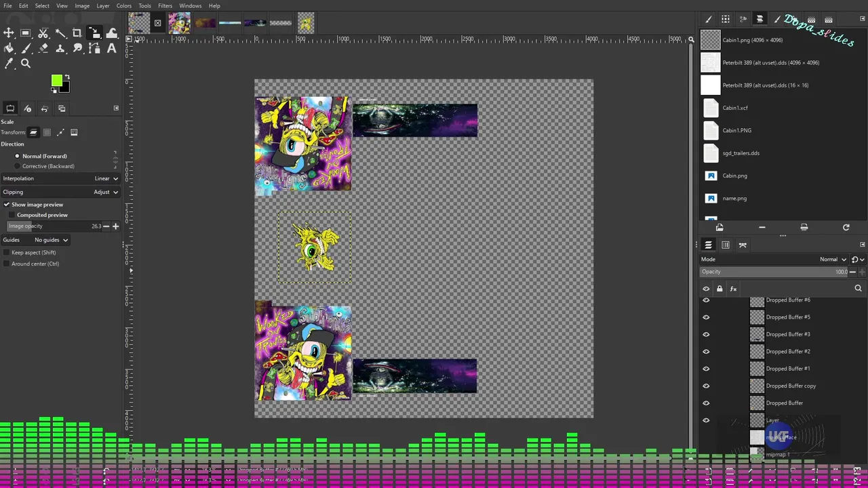The image size is (868, 488).
Task: Hide the Dropped Buffer copy layer
Action: click(x=706, y=386)
